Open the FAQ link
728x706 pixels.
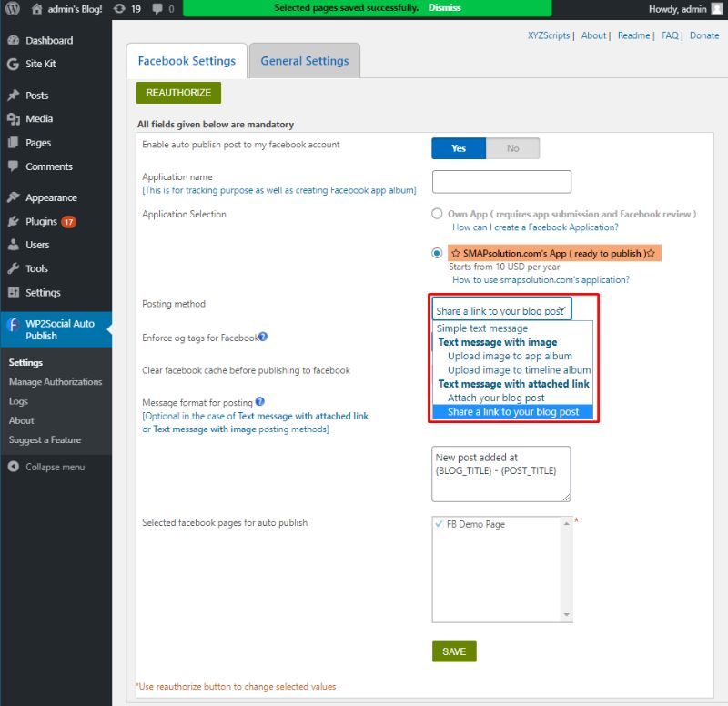pyautogui.click(x=670, y=35)
